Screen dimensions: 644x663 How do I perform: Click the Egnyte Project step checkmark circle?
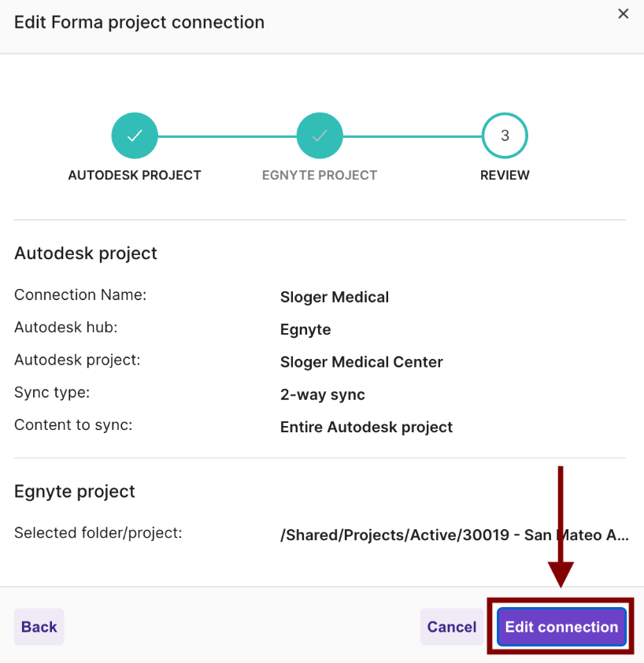(x=320, y=135)
